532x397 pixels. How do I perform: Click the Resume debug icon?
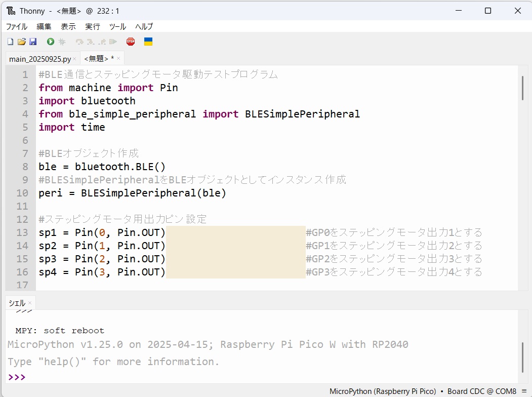point(113,42)
